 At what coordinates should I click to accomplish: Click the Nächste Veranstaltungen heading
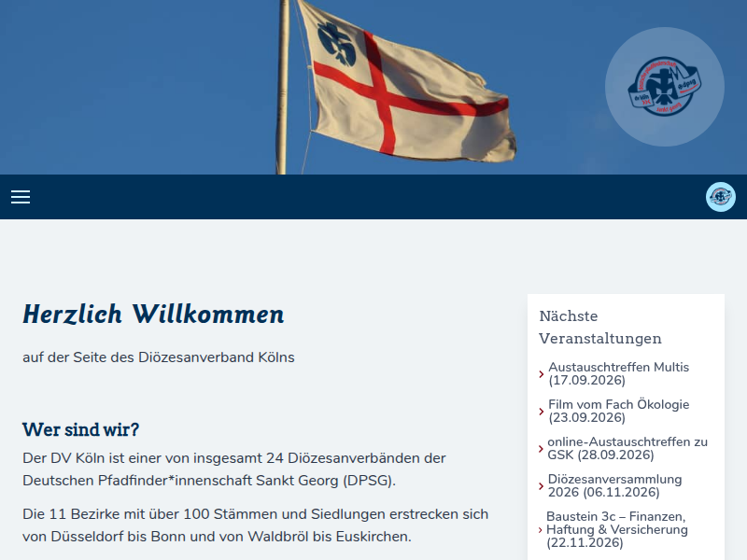[x=600, y=328]
